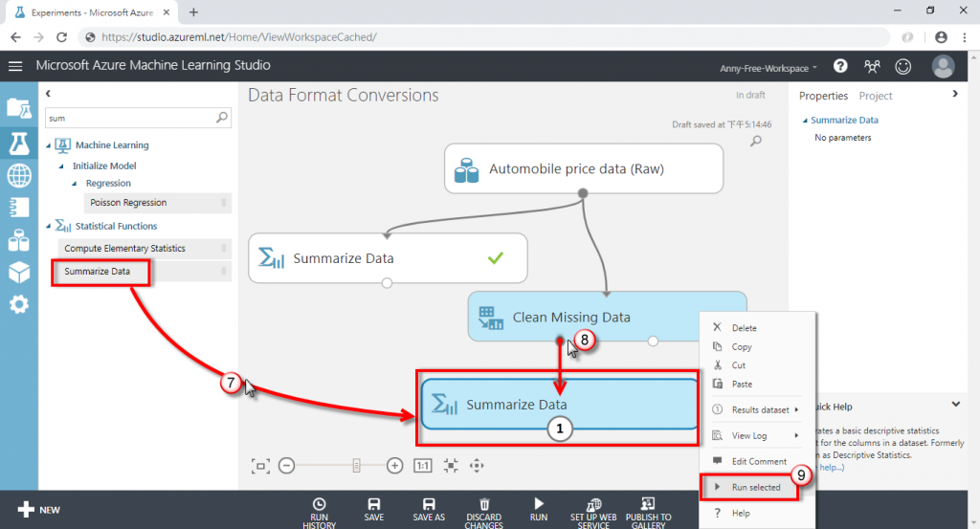This screenshot has height=529, width=980.
Task: Collapse the Quick Help section chevron
Action: pos(956,404)
